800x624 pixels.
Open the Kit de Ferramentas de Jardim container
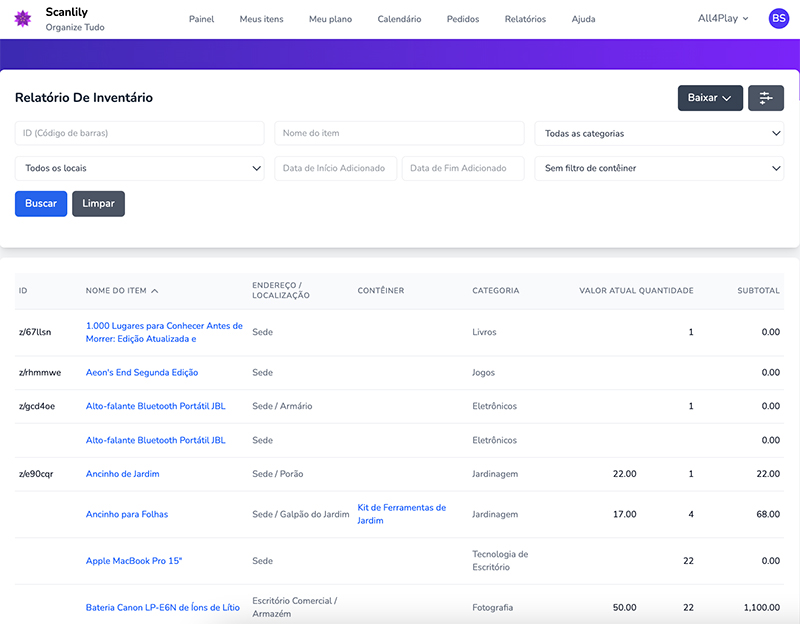click(402, 514)
